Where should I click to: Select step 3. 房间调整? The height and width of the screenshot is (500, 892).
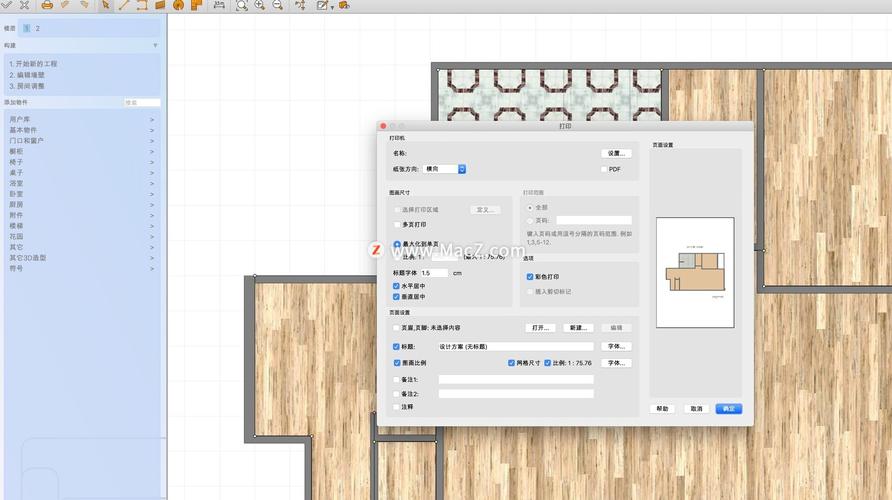pyautogui.click(x=27, y=86)
